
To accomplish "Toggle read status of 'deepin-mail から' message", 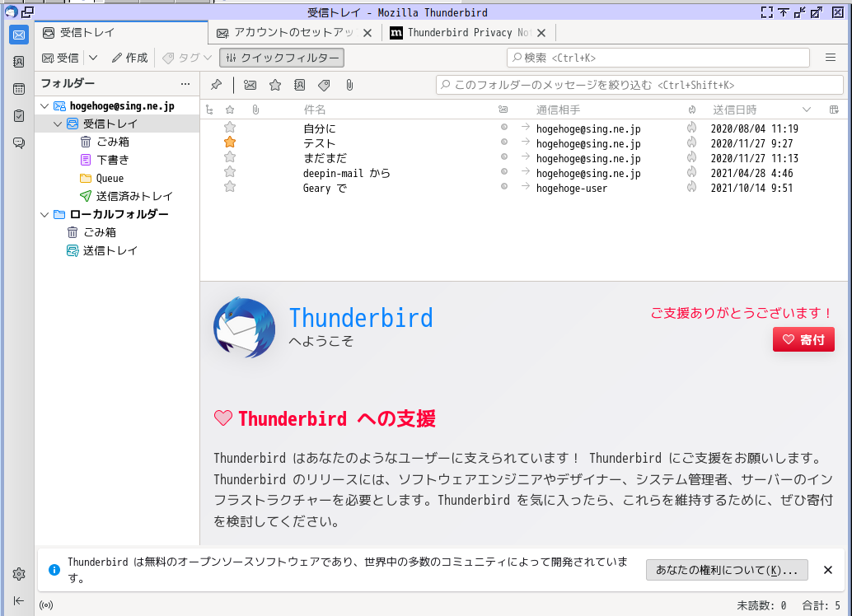I will tap(504, 171).
